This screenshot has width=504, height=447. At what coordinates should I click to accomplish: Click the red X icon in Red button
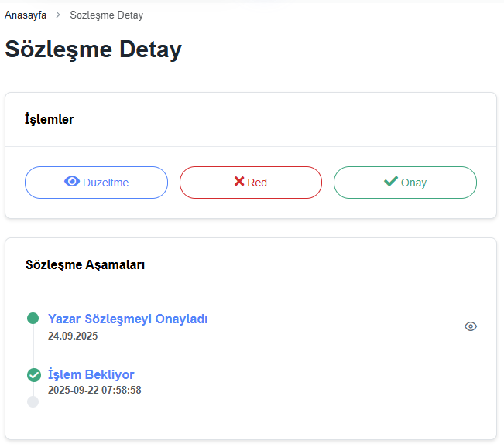238,182
